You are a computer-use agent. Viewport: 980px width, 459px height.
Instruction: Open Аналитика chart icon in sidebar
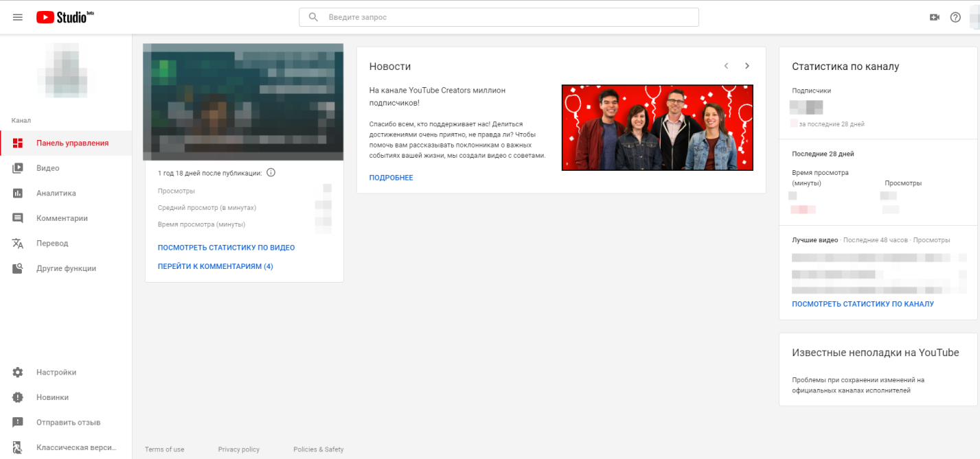(x=18, y=193)
